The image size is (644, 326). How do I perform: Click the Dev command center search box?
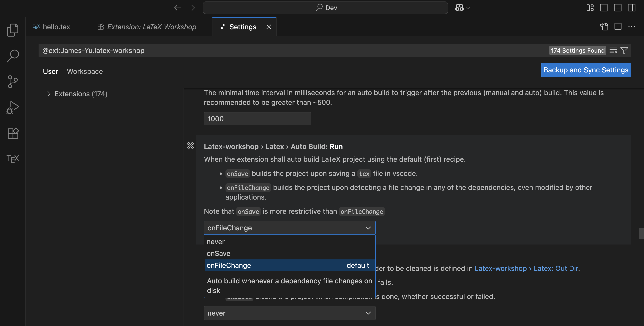click(325, 8)
